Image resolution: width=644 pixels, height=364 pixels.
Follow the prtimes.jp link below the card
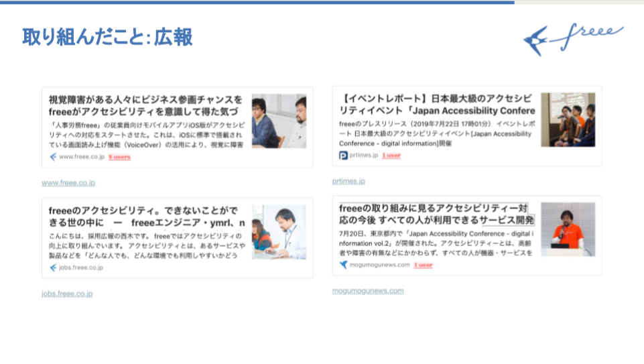tap(348, 181)
